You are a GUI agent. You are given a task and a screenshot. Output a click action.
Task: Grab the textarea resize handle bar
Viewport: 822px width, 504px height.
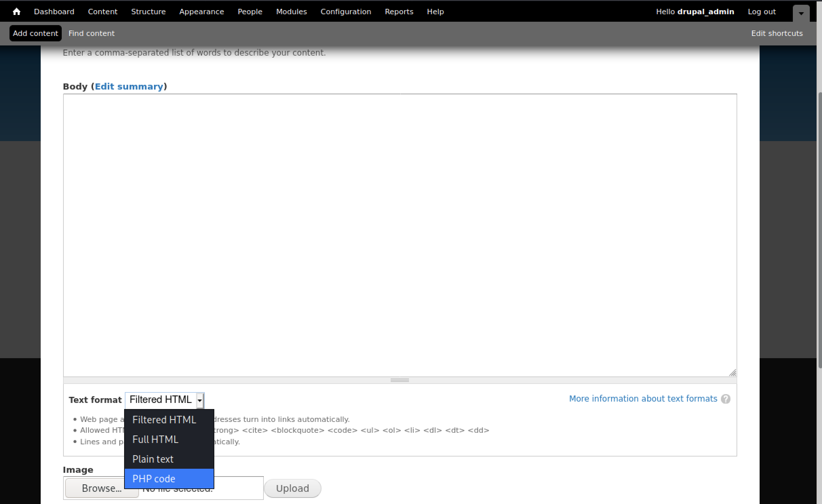click(400, 380)
